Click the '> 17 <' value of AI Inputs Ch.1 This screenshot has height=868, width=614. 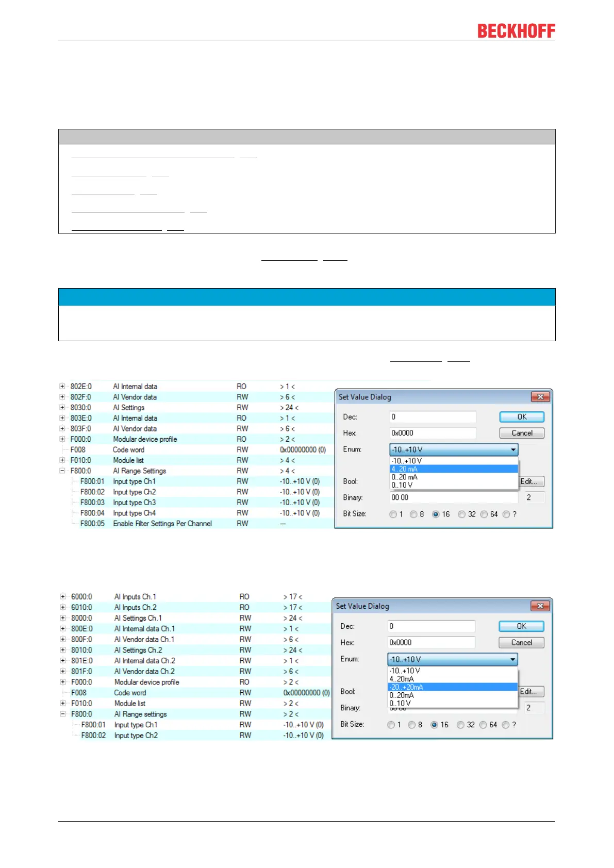pyautogui.click(x=293, y=597)
